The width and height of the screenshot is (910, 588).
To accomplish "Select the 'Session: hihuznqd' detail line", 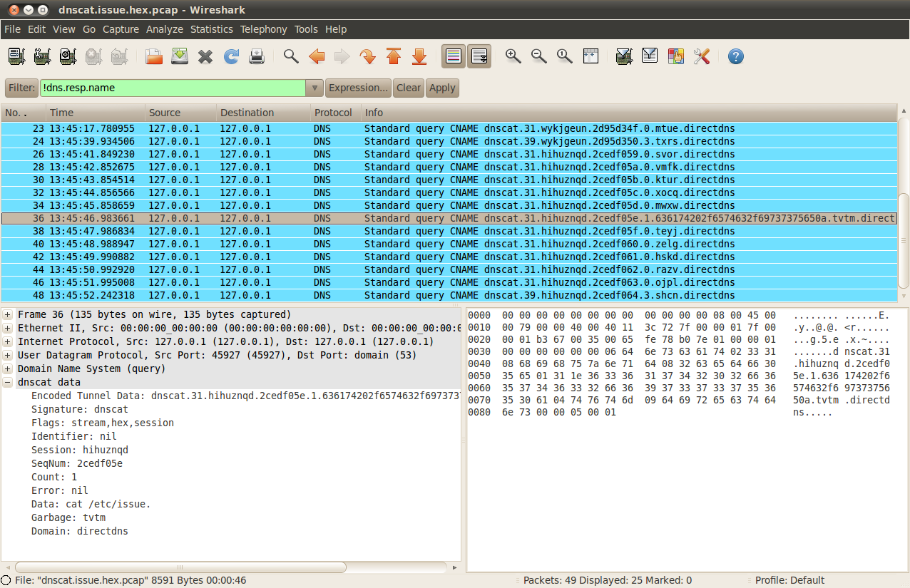I will (80, 450).
